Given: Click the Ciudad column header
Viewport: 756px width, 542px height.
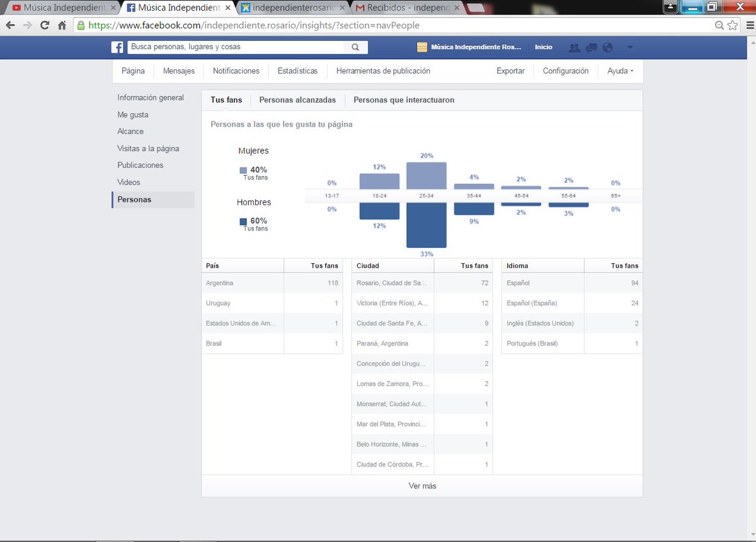Looking at the screenshot, I should point(368,266).
